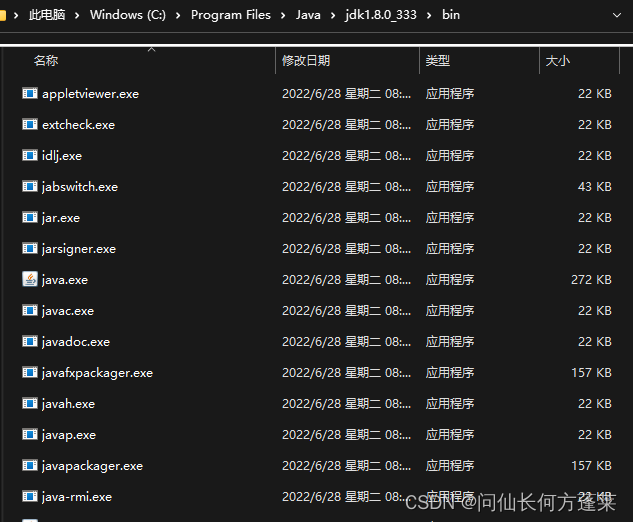Select the javafxpackager.exe file icon
Screen dimensions: 633x522
tap(30, 373)
